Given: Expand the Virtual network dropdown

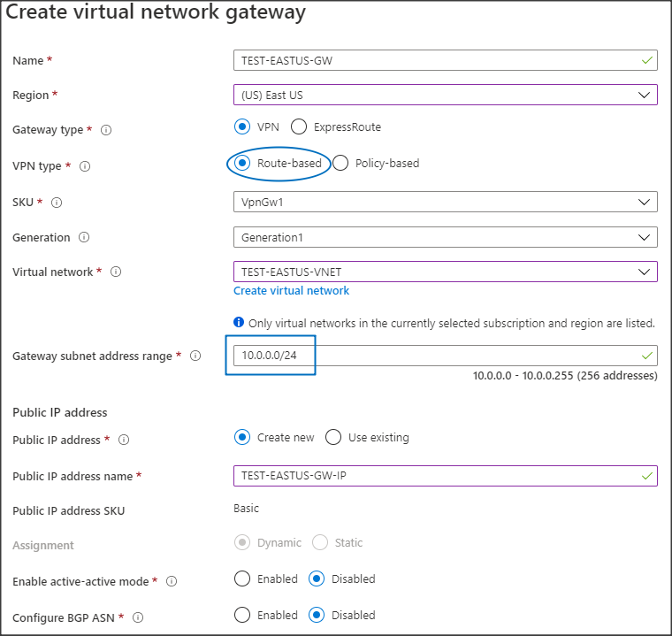Looking at the screenshot, I should click(x=445, y=272).
